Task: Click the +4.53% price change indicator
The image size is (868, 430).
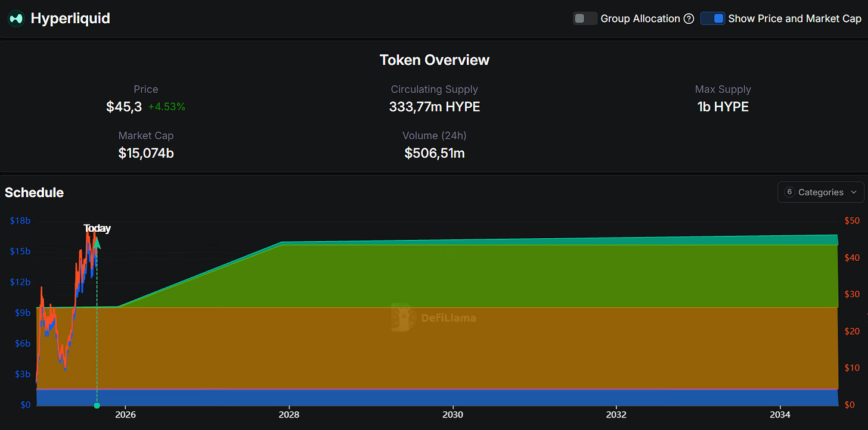Action: pyautogui.click(x=167, y=107)
